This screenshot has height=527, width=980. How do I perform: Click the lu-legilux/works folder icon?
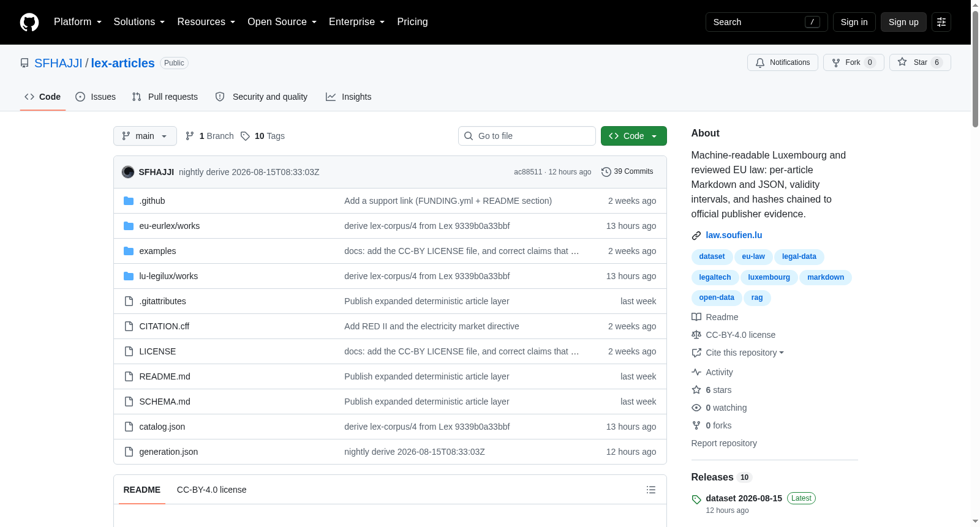(129, 276)
